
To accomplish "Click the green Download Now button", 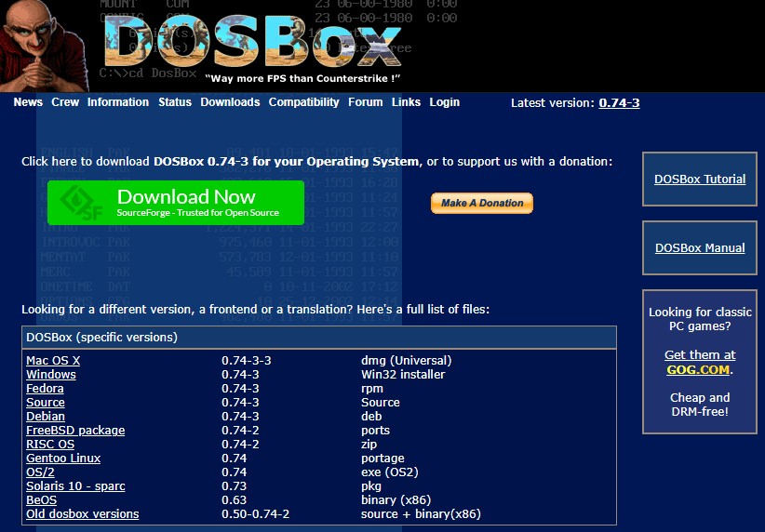I will pos(176,203).
